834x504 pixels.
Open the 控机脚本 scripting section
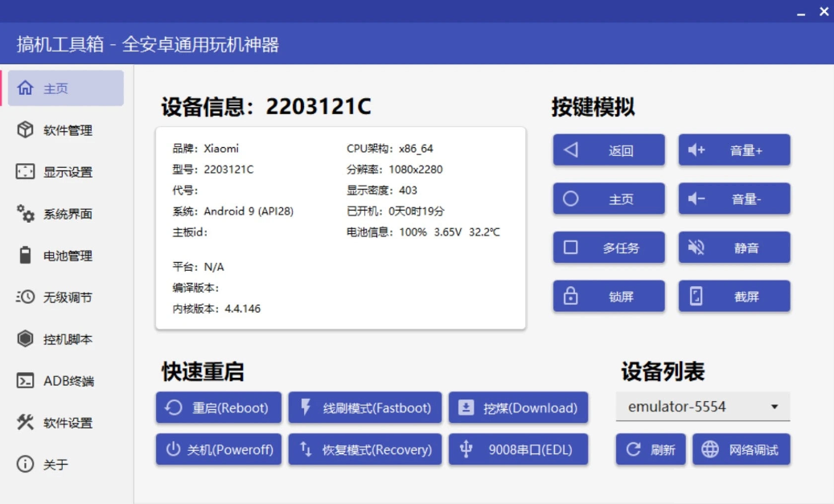point(52,338)
